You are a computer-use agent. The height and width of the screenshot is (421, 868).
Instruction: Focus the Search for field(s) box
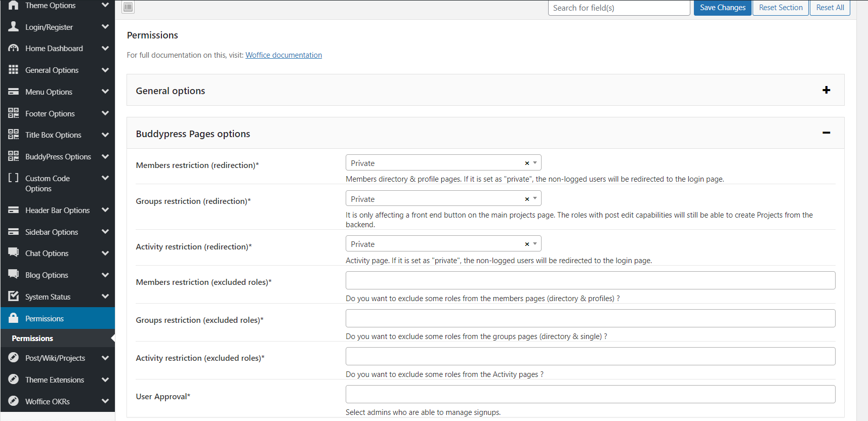[x=618, y=8]
